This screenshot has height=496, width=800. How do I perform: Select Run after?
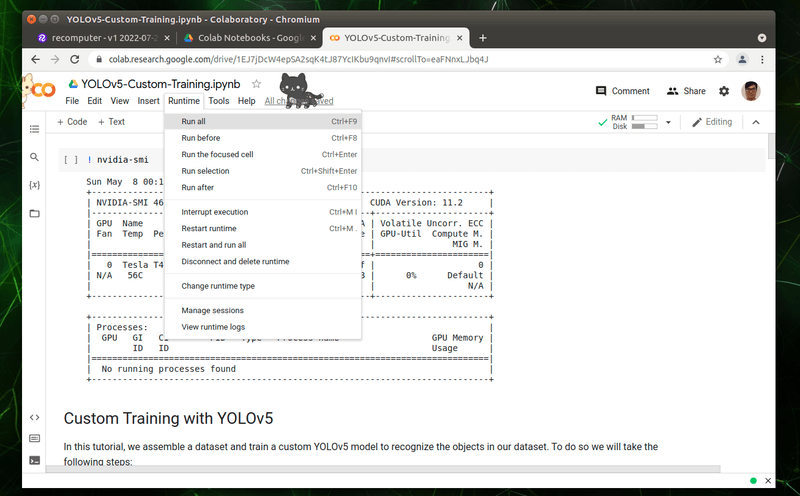tap(263, 187)
